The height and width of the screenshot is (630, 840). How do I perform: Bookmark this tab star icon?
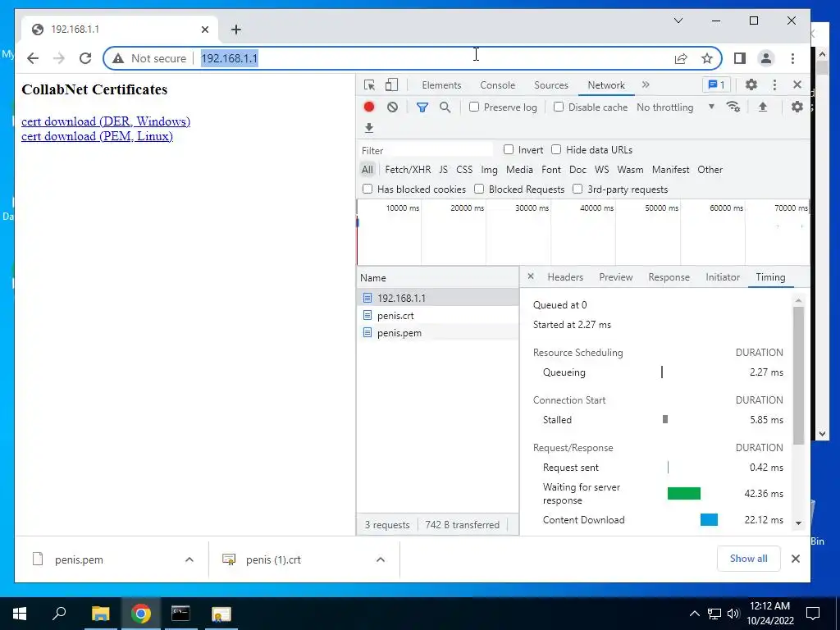707,58
